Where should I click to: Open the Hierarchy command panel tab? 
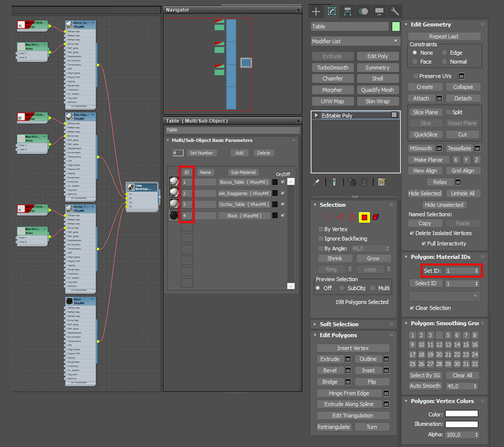[x=347, y=11]
